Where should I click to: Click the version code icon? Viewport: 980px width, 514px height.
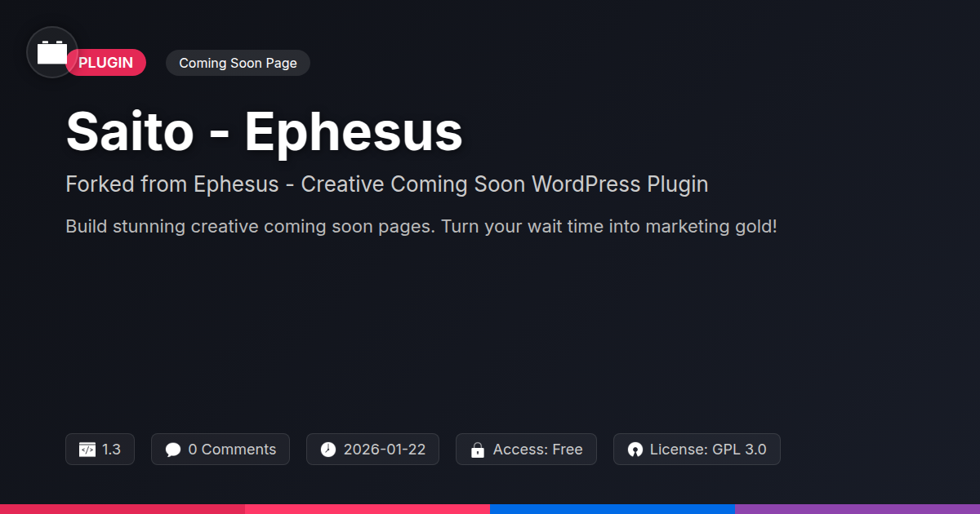tap(87, 450)
